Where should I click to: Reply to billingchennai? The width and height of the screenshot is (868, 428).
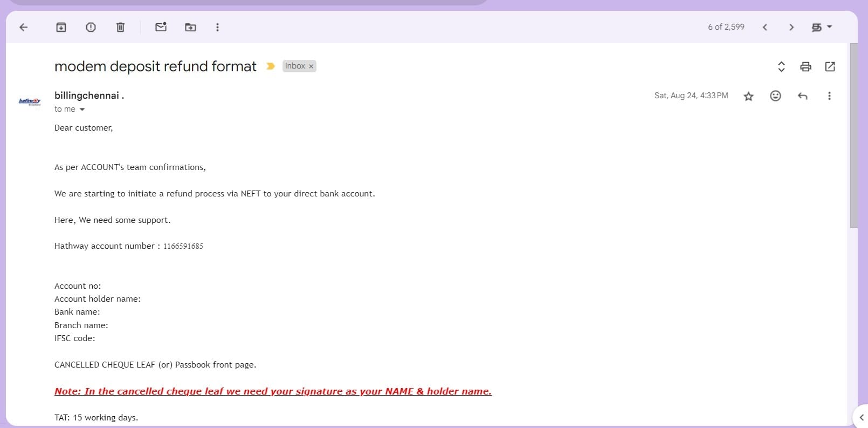(x=802, y=96)
